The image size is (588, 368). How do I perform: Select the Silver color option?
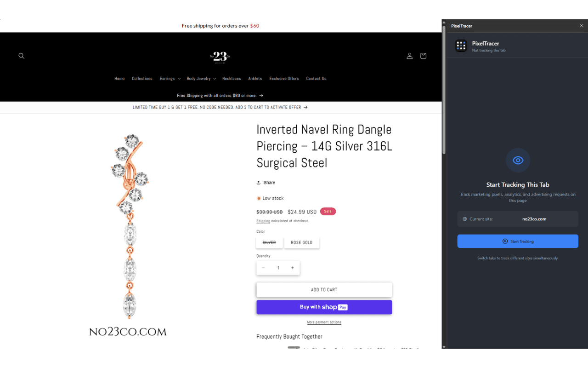click(x=269, y=242)
